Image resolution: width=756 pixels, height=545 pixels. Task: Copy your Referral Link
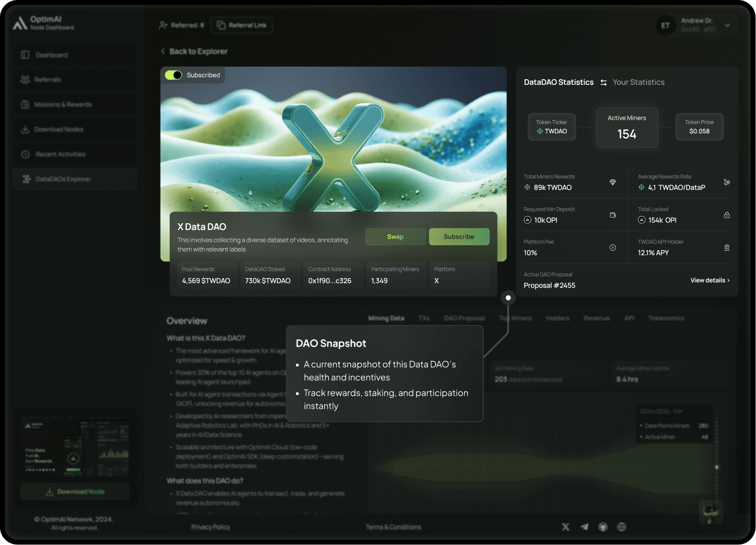point(241,25)
